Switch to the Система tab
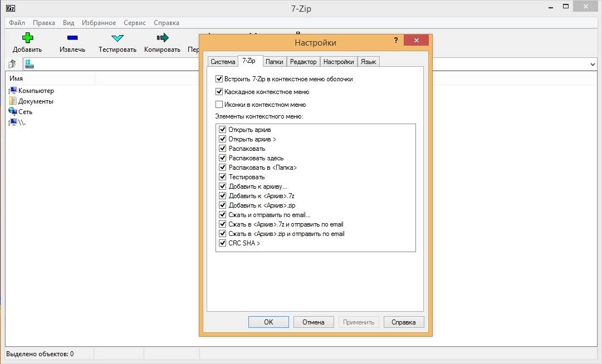Viewport: 602px width, 364px height. click(x=223, y=61)
